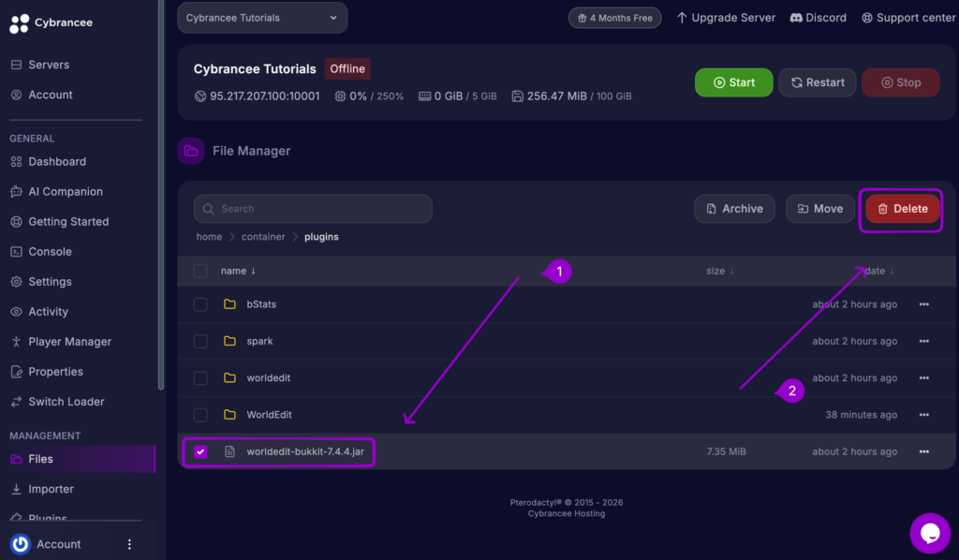Viewport: 959px width, 560px height.
Task: Focus the file Search field
Action: (313, 209)
